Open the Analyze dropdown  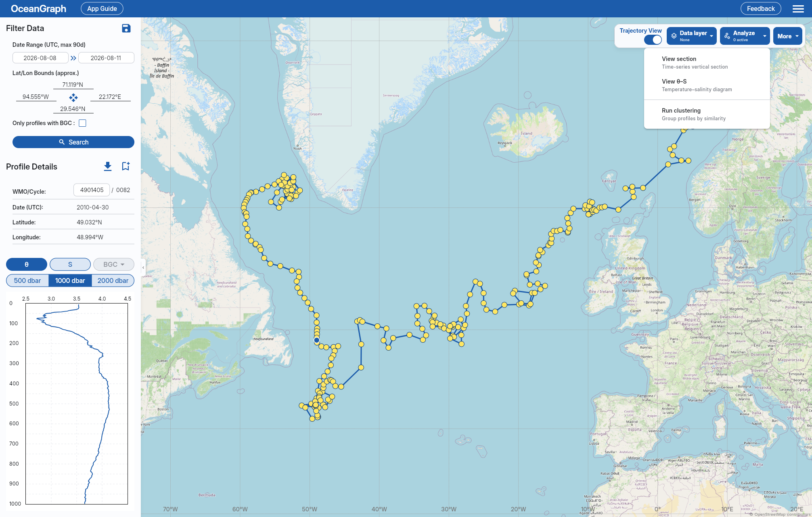coord(745,36)
